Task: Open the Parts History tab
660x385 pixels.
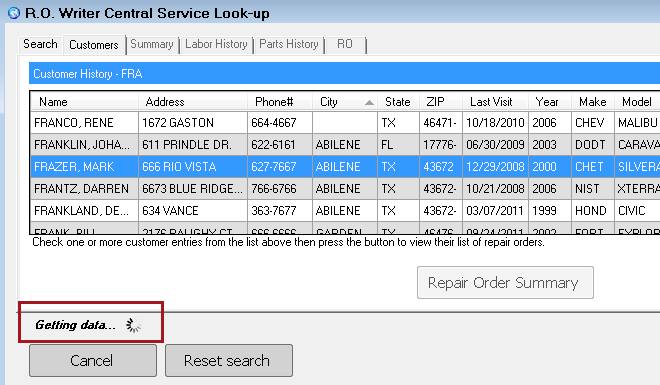Action: [289, 44]
